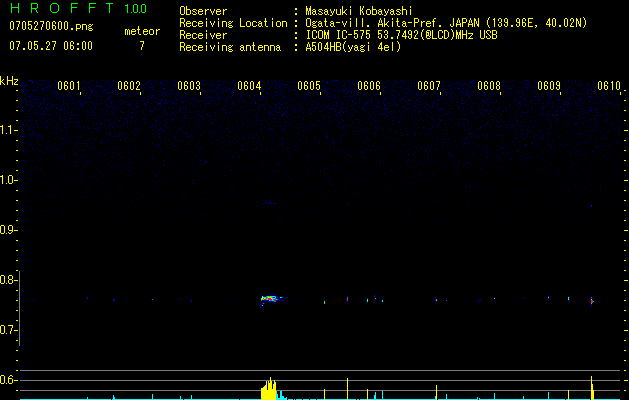Click the 0602 time axis marker

click(x=129, y=86)
